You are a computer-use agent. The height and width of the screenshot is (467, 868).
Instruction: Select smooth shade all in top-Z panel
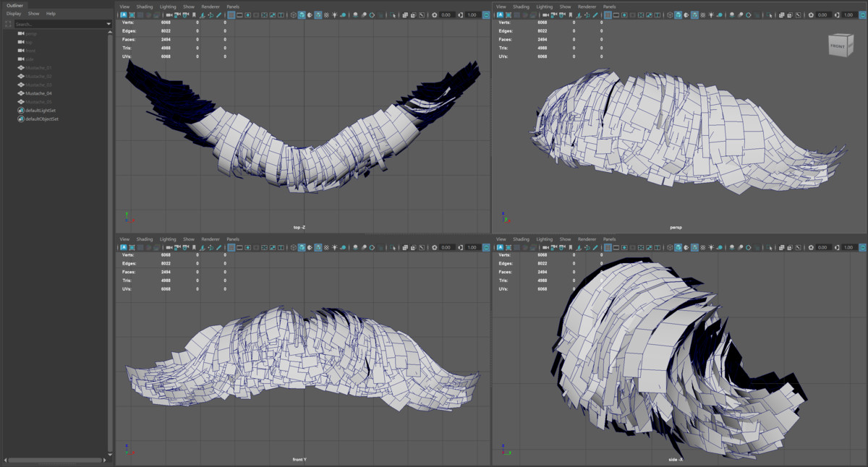[302, 14]
